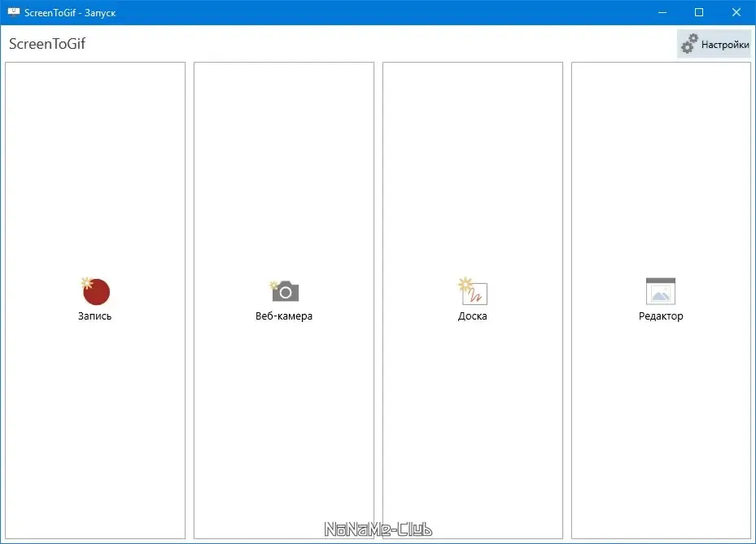Open the Редактор picture-frame icon
Screen dimensions: 756x544
(661, 291)
